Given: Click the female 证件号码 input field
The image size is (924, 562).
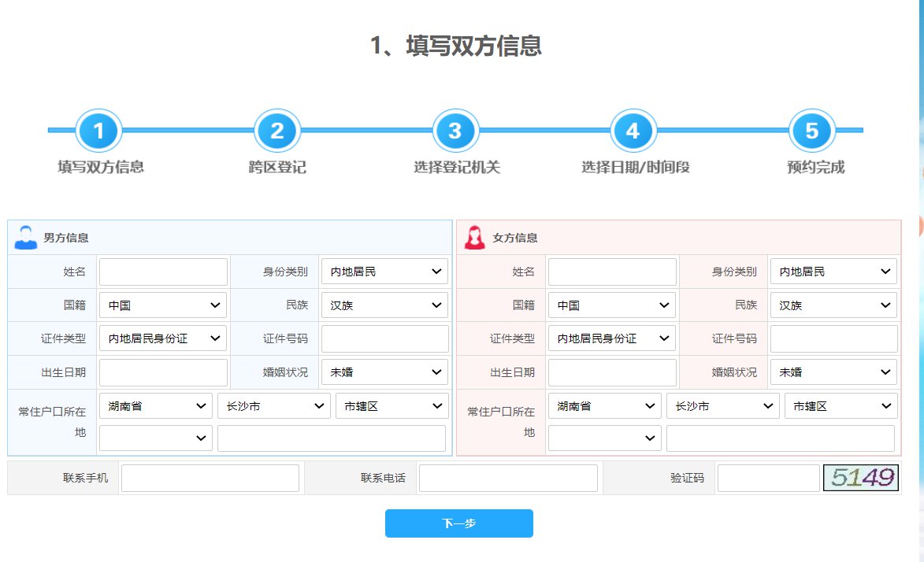Looking at the screenshot, I should (833, 338).
